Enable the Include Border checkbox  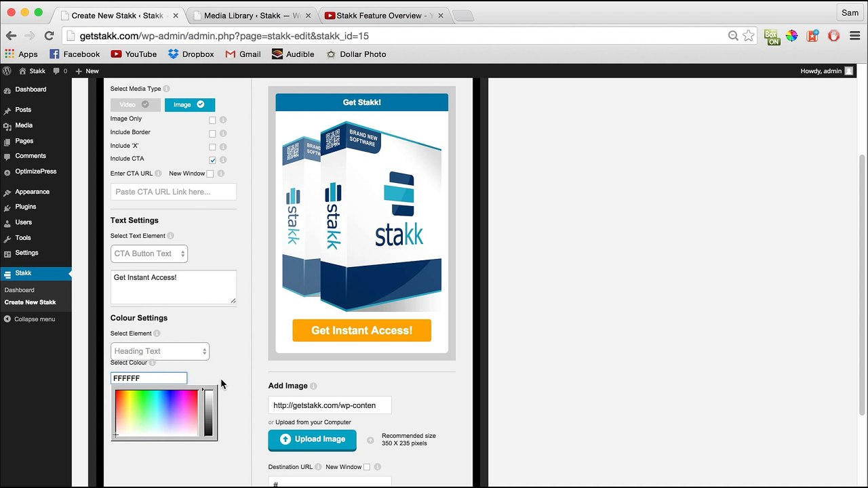[x=212, y=134]
